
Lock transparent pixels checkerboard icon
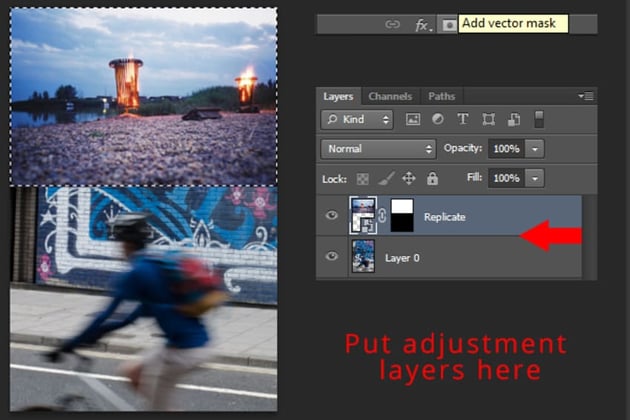click(x=362, y=179)
